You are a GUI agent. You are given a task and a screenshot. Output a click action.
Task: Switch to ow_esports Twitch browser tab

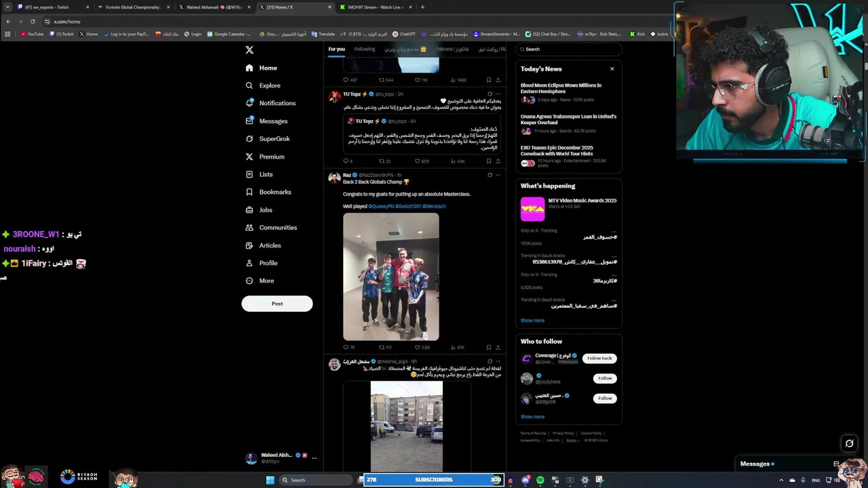coord(53,7)
